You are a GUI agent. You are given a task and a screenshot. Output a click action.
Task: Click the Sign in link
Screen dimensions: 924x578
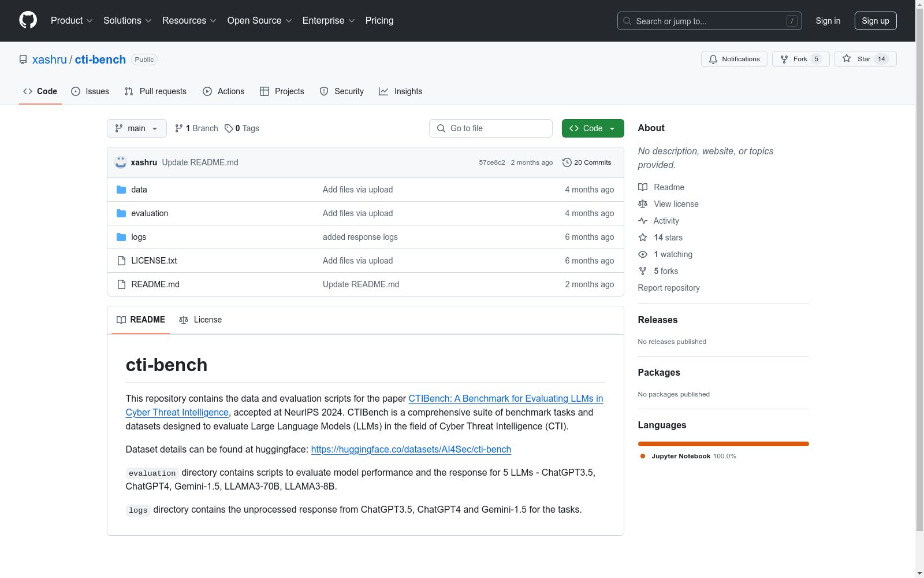pyautogui.click(x=828, y=21)
